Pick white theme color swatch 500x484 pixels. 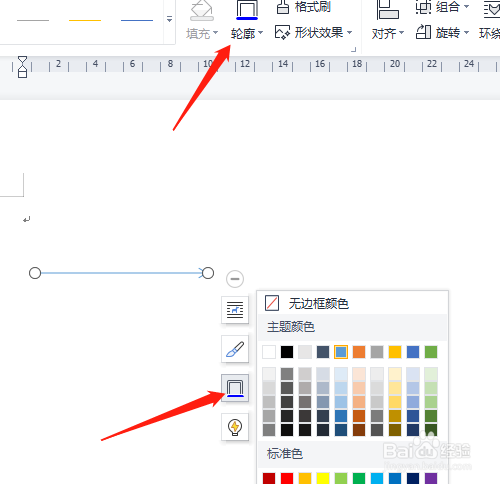pyautogui.click(x=269, y=352)
